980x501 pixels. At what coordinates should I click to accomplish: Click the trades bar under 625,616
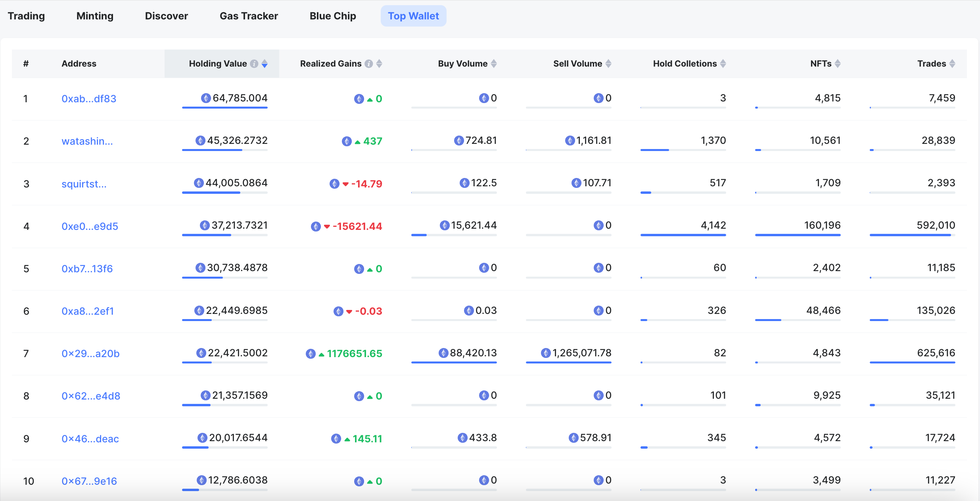[x=913, y=362]
